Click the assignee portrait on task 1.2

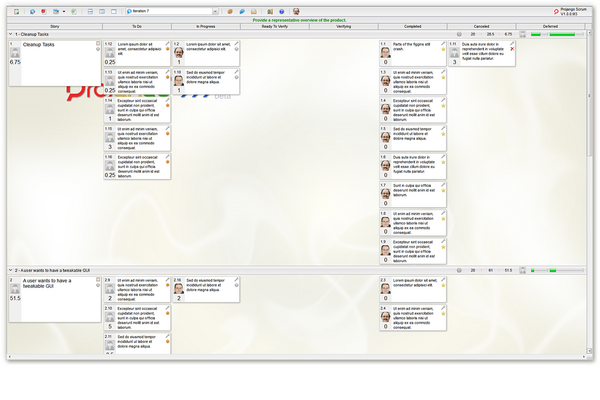[x=179, y=52]
